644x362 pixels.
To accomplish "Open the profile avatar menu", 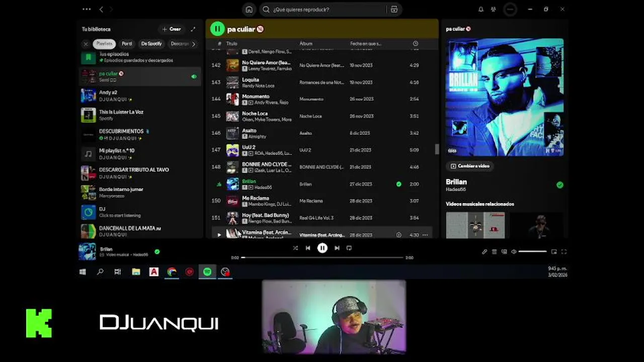I will pyautogui.click(x=510, y=10).
